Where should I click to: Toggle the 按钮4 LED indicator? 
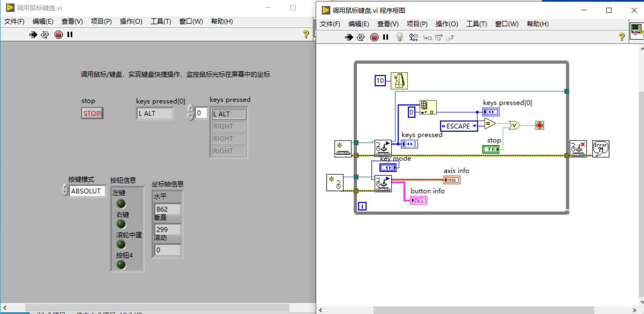pyautogui.click(x=121, y=265)
